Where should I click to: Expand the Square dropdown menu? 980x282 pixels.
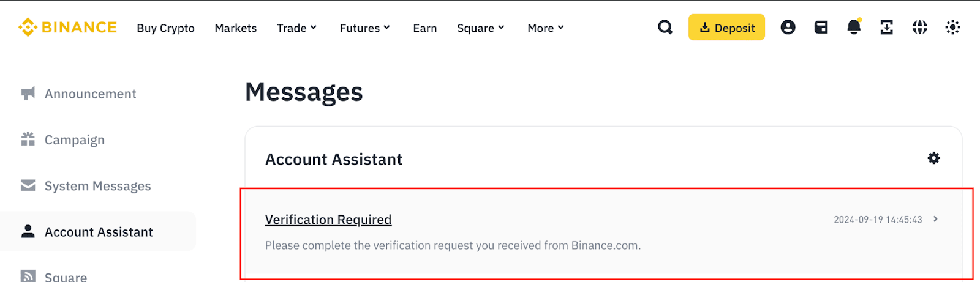tap(481, 28)
